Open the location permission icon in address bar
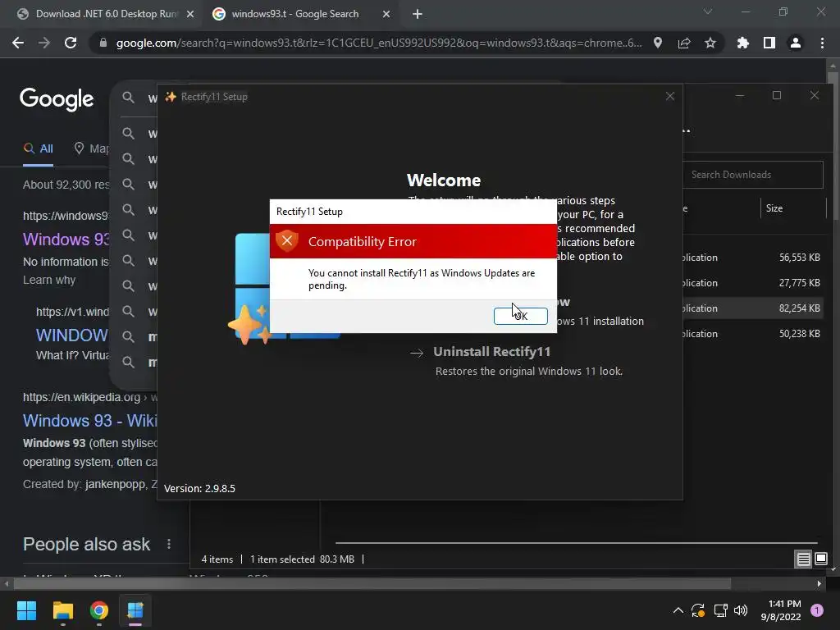Image resolution: width=840 pixels, height=630 pixels. point(658,43)
